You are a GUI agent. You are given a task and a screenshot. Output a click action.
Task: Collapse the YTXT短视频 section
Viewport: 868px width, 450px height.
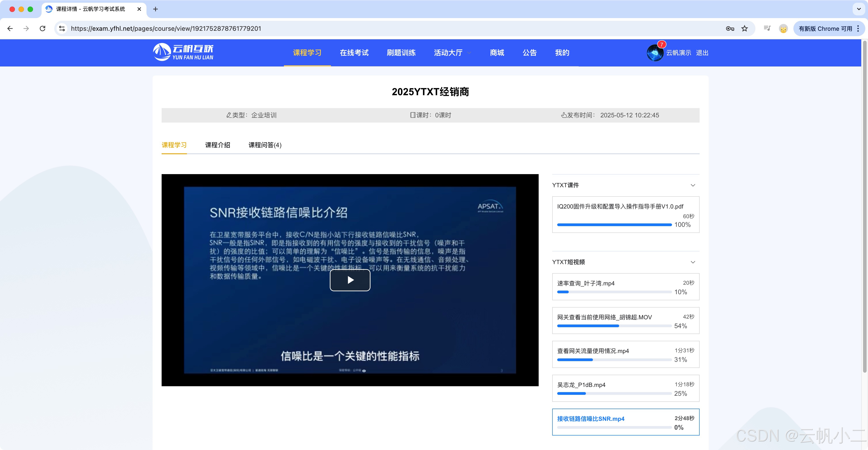point(693,262)
